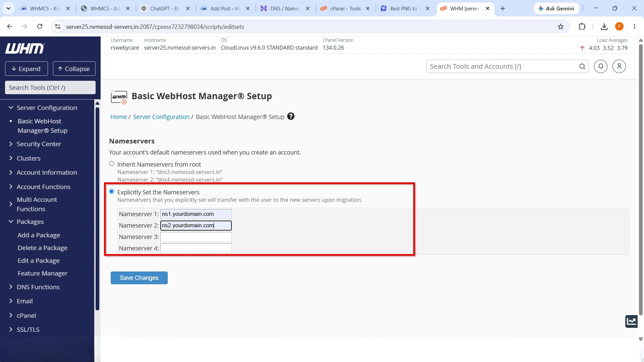Screen dimensions: 644x362
Task: Focus the Nameserver 3 field
Action: click(196, 237)
